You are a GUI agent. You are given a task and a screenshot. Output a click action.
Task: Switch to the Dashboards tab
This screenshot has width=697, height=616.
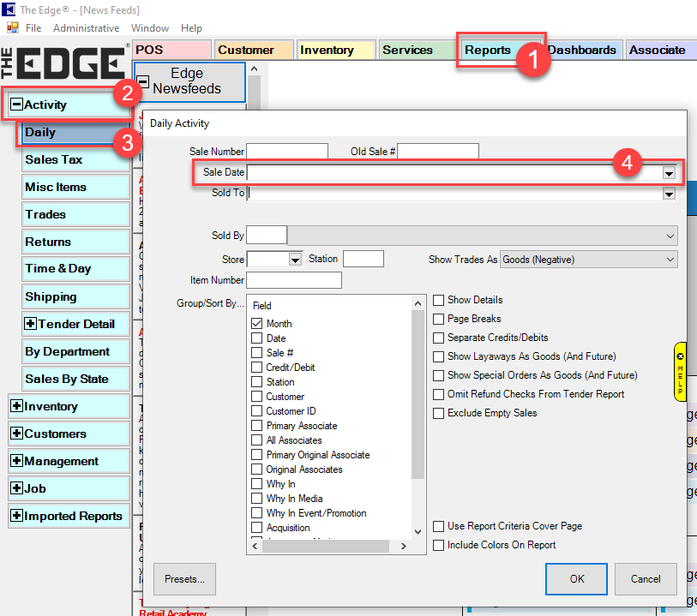tap(583, 50)
